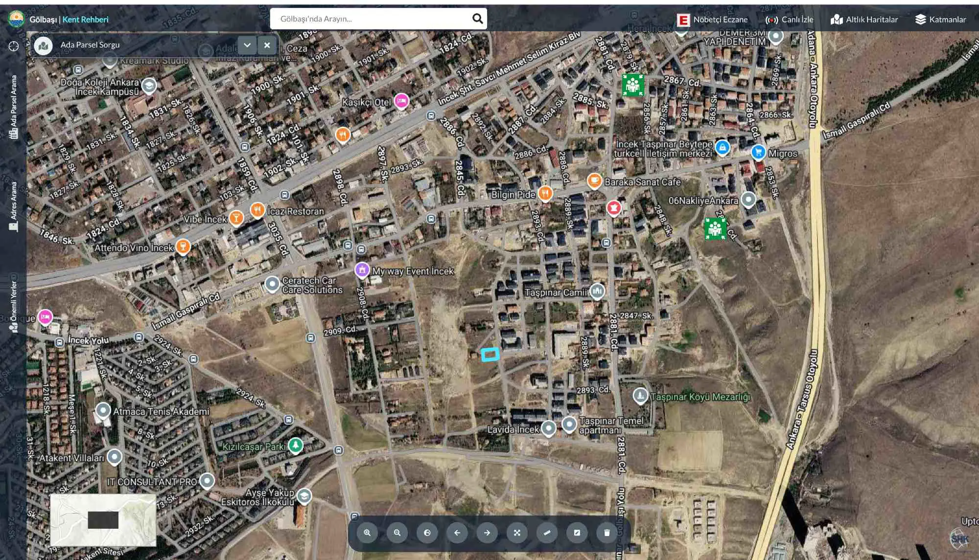The image size is (979, 560).
Task: Click the Migros shopping cart marker
Action: (x=758, y=153)
